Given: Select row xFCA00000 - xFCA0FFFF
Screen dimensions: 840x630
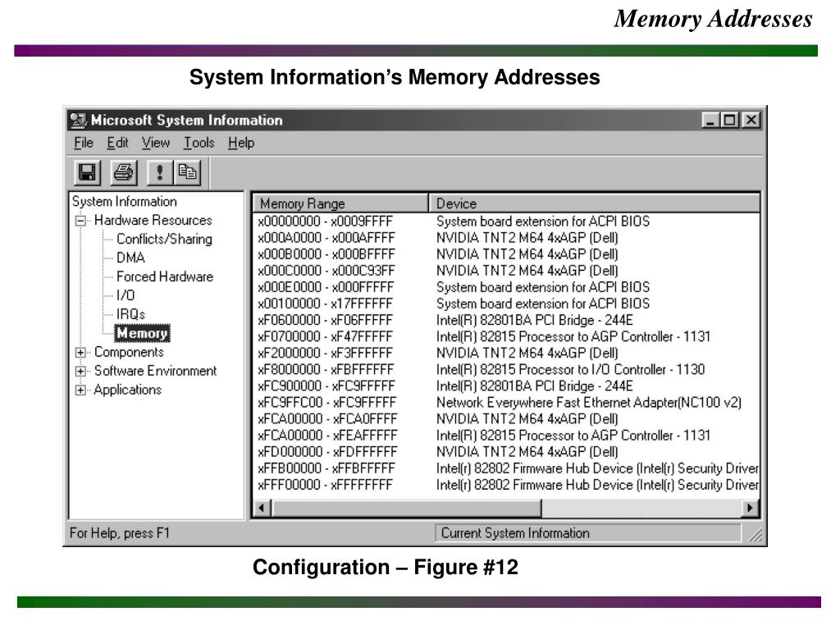Looking at the screenshot, I should point(506,419).
